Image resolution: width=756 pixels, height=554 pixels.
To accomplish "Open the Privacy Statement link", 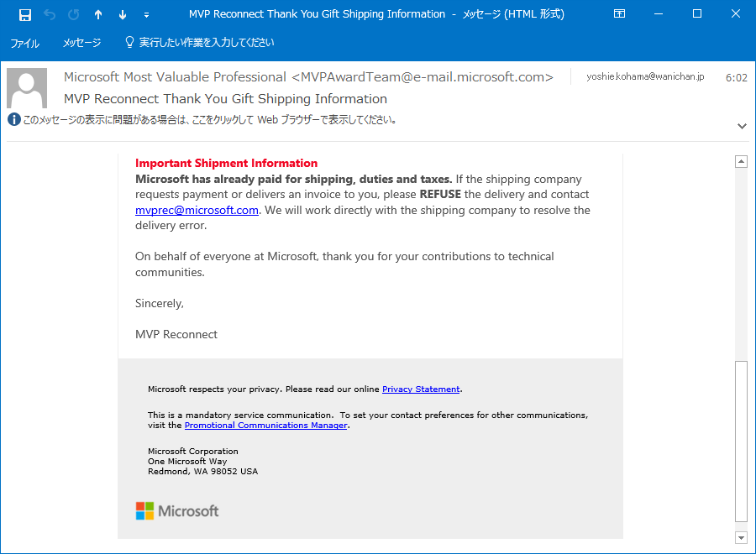I will 421,389.
